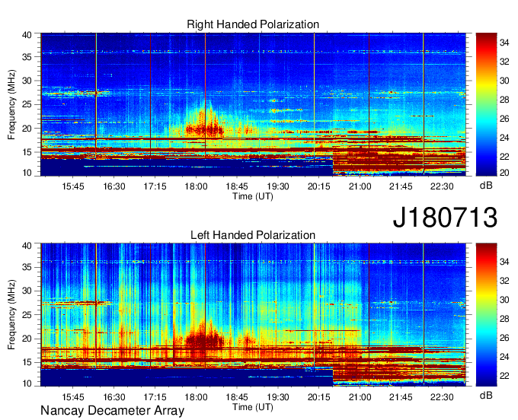Click the "19:30" tick on Left Handed time axis
This screenshot has height=420, width=518.
278,397
